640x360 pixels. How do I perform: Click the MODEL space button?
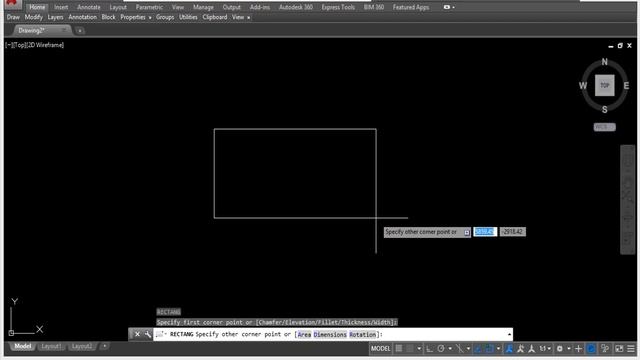point(380,349)
